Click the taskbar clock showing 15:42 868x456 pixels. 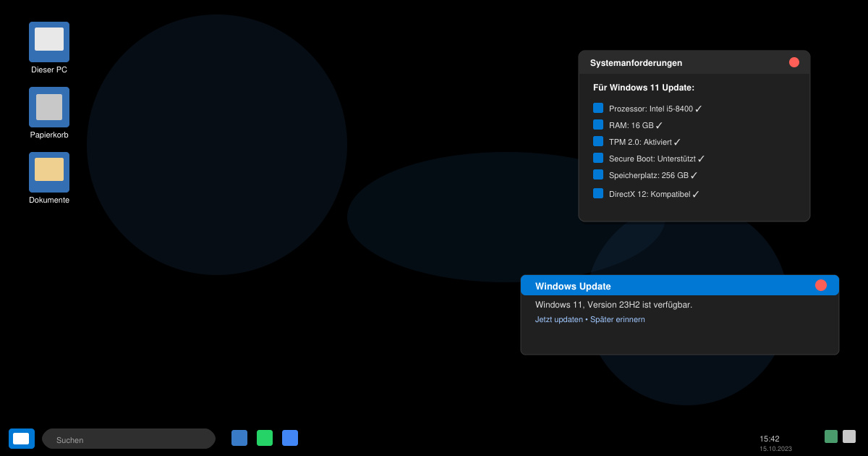point(770,439)
